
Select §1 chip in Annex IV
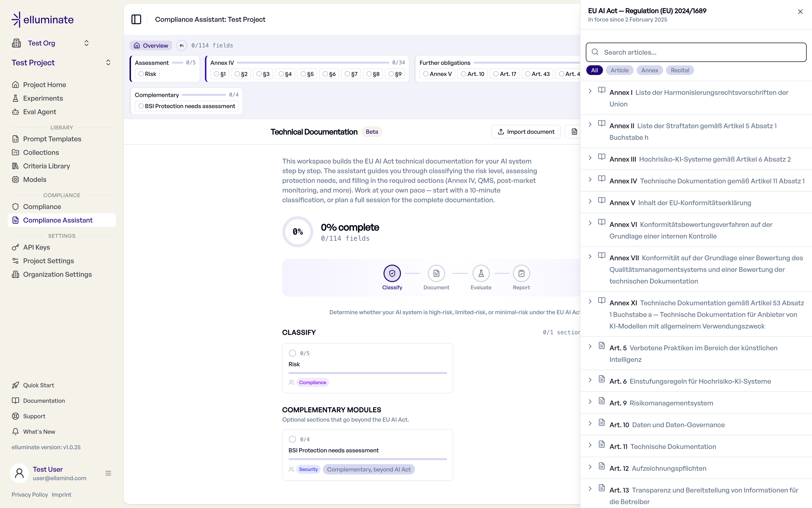click(220, 74)
